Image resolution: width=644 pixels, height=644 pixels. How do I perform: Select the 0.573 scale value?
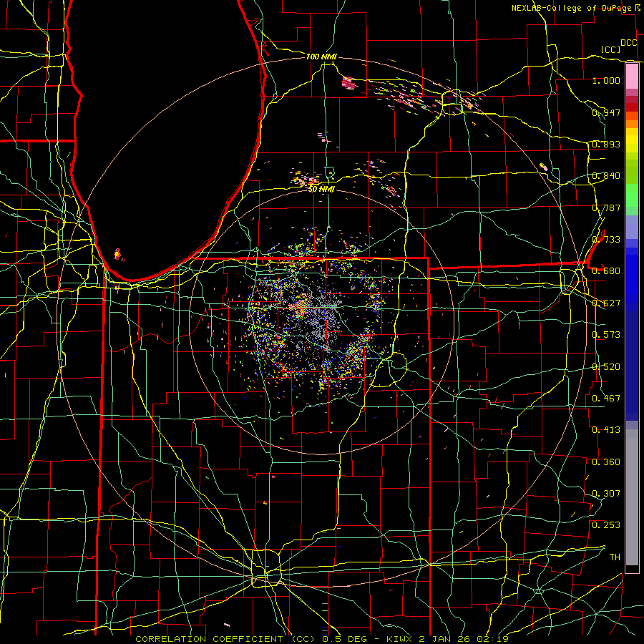tap(606, 335)
